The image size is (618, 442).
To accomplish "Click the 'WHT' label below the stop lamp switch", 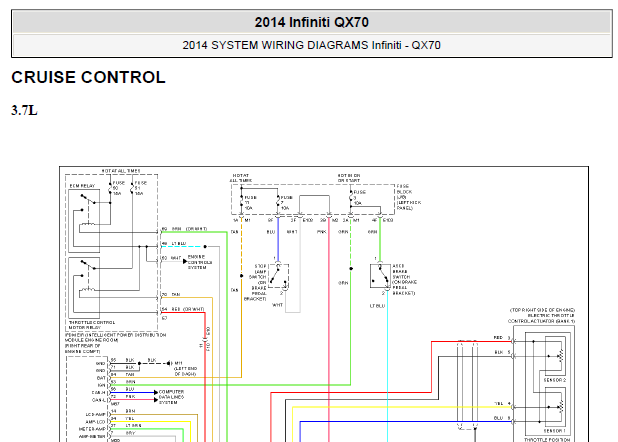I will pos(277,305).
